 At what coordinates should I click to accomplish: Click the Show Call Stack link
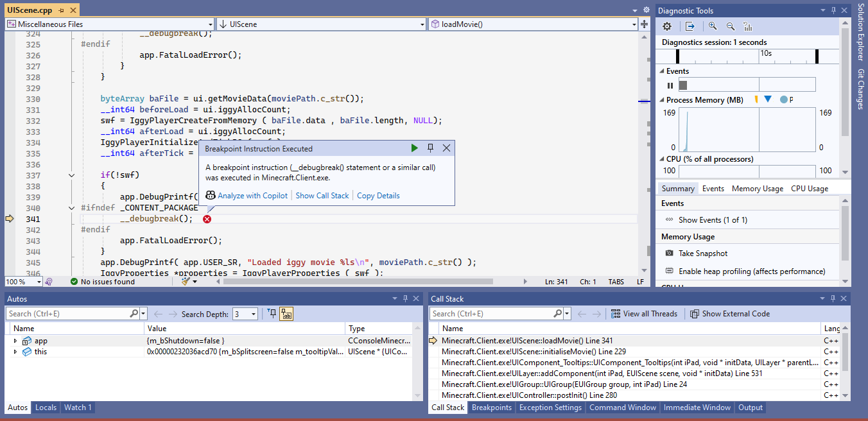click(x=322, y=196)
